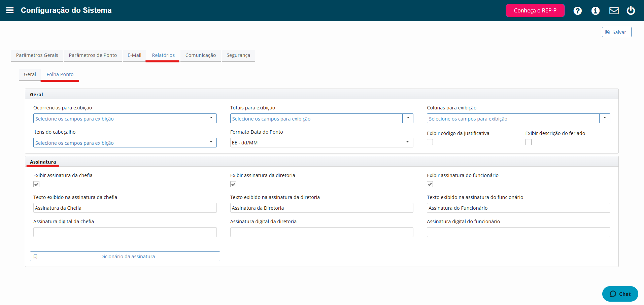Expand Ocorrências para exibição dropdown arrow
Image resolution: width=644 pixels, height=305 pixels.
click(x=211, y=118)
